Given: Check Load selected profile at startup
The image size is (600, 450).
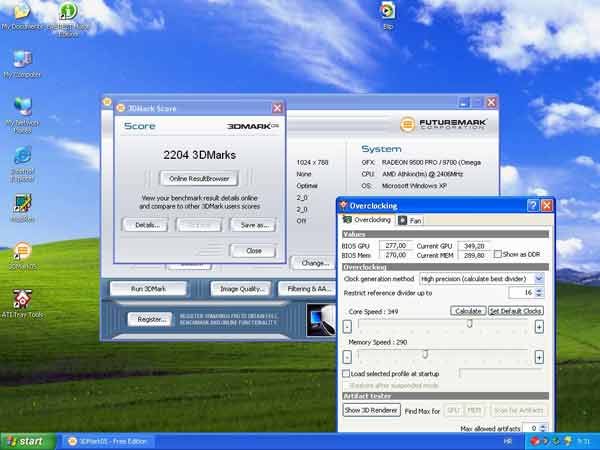Looking at the screenshot, I should (346, 373).
